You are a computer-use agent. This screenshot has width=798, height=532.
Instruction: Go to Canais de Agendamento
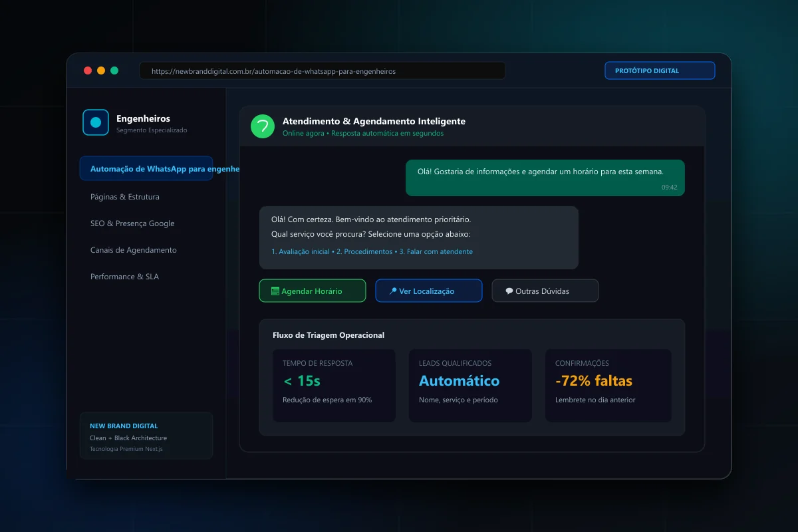[134, 250]
